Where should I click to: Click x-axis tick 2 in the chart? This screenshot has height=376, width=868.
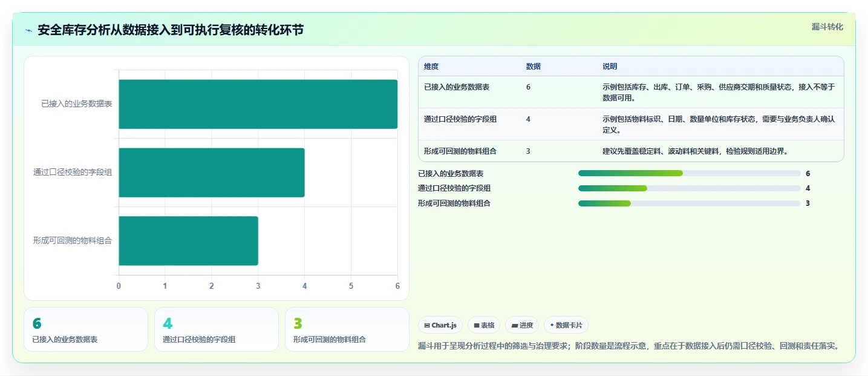(x=212, y=286)
